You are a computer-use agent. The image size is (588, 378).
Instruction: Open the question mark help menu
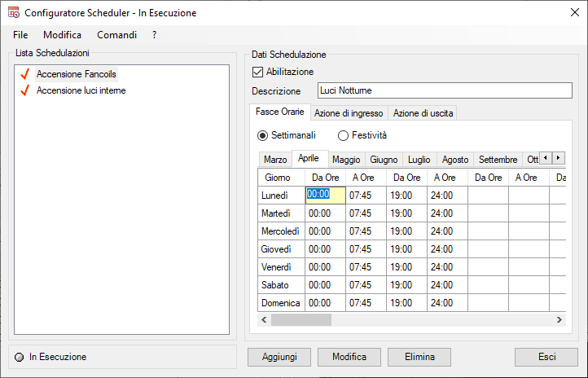(x=154, y=35)
